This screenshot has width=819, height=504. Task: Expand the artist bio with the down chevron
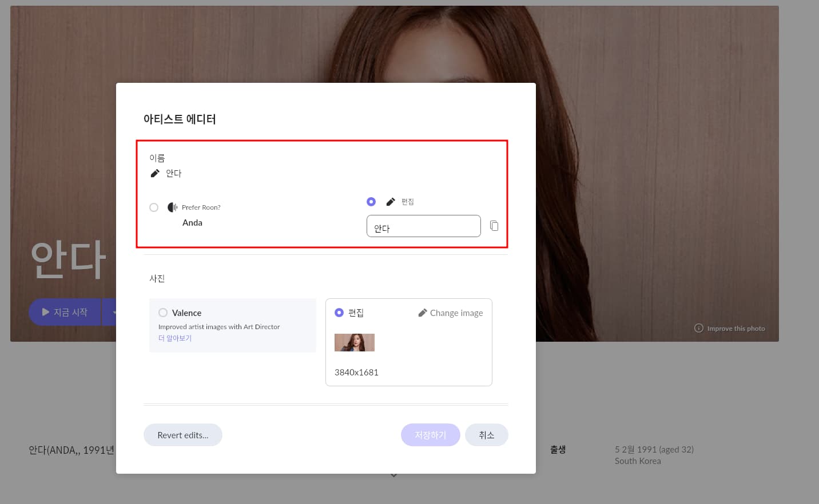point(393,475)
